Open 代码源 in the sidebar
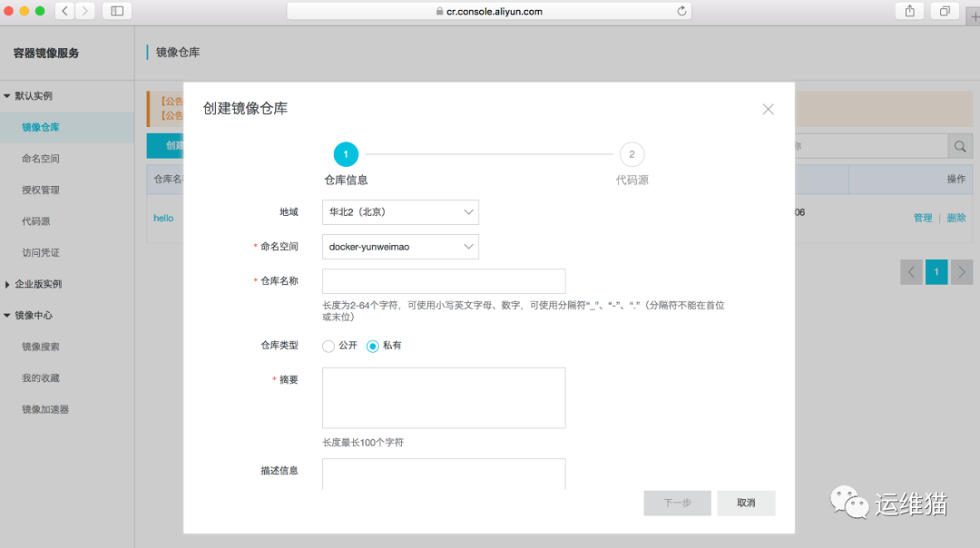Screen dimensions: 980x548 click(x=35, y=221)
